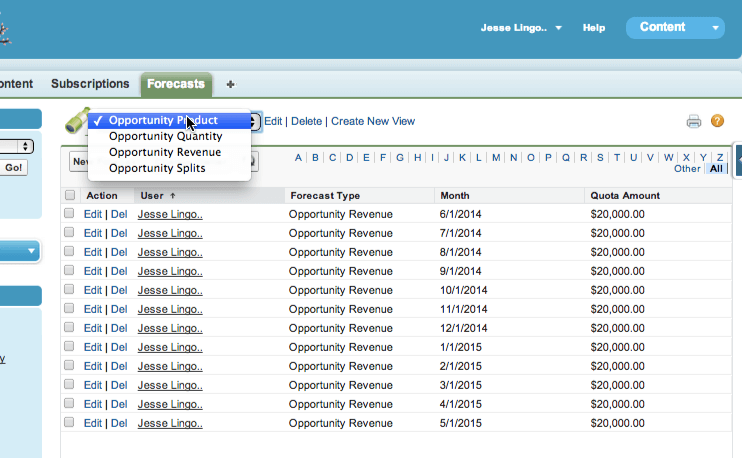Check the box for the 5/1/2015 row
The image size is (742, 458).
coord(70,423)
